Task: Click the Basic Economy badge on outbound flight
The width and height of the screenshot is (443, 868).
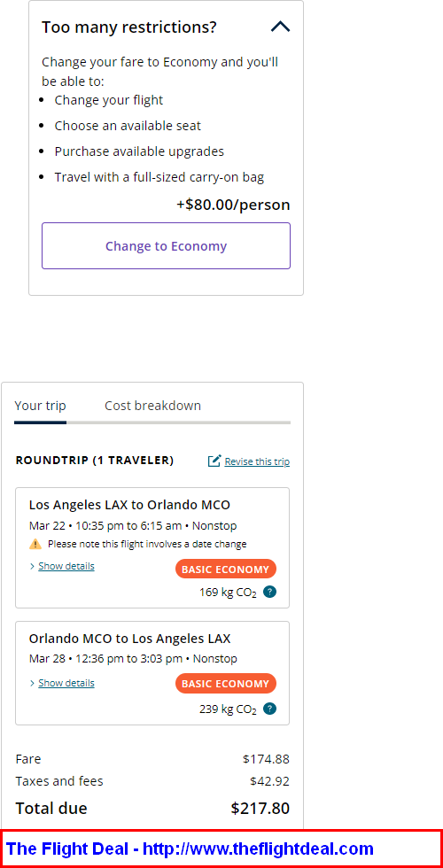Action: (225, 570)
